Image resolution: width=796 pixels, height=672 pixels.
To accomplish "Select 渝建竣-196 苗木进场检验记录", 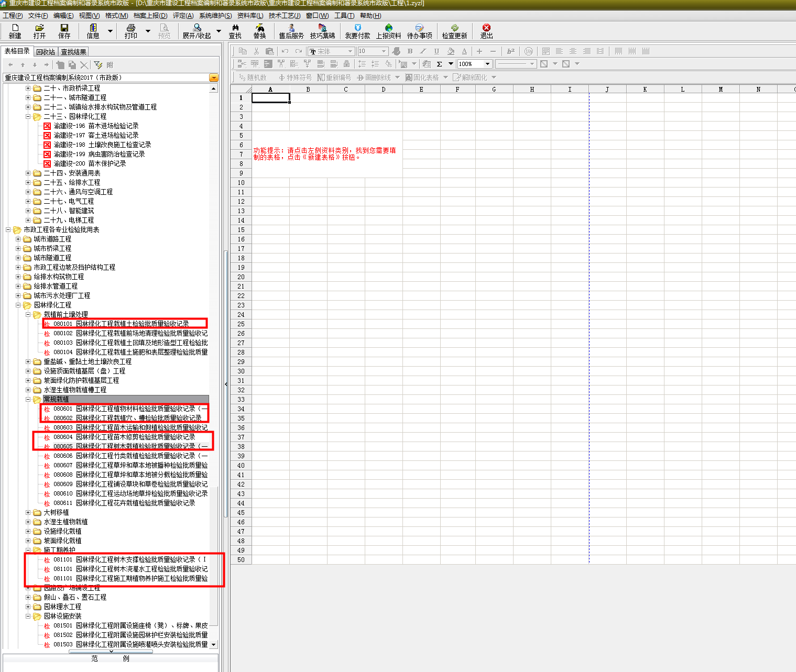I will point(96,126).
